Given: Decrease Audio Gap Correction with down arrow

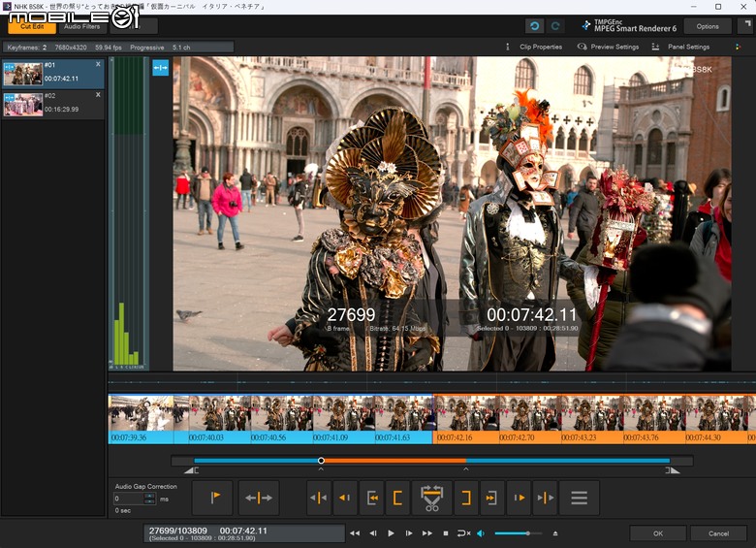Looking at the screenshot, I should [x=150, y=501].
